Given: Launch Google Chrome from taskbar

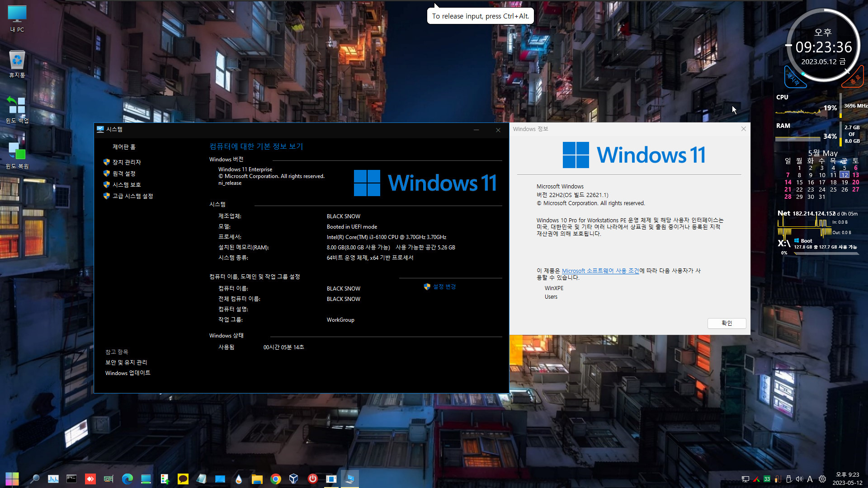Looking at the screenshot, I should pos(276,479).
